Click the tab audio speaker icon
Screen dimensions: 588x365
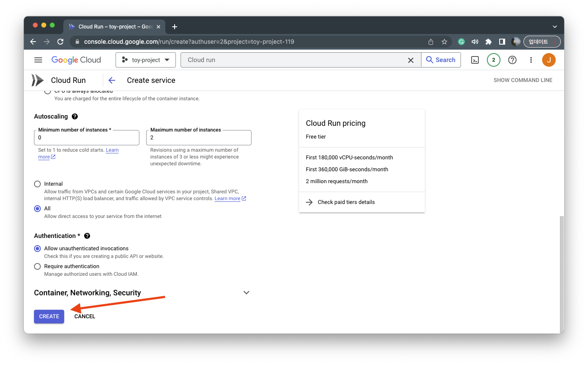(475, 42)
